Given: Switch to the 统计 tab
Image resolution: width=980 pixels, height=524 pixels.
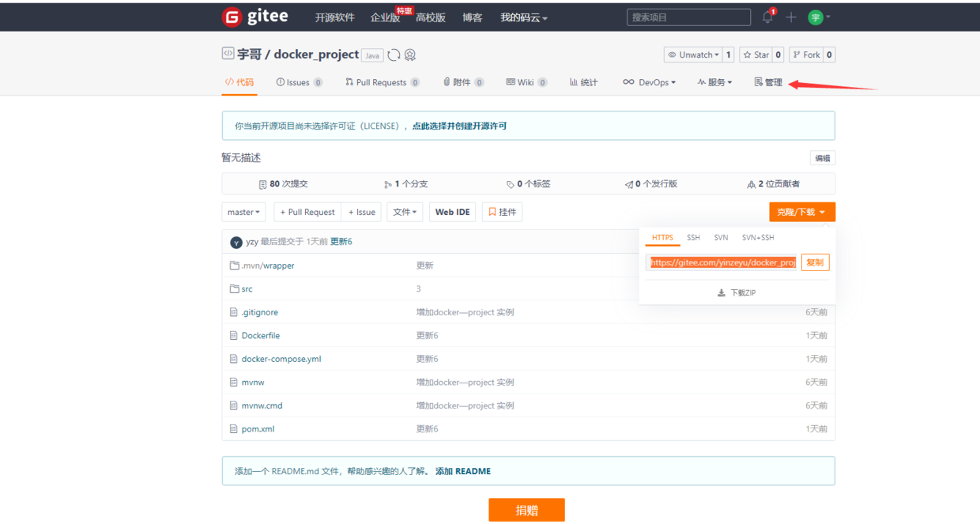Looking at the screenshot, I should 583,82.
